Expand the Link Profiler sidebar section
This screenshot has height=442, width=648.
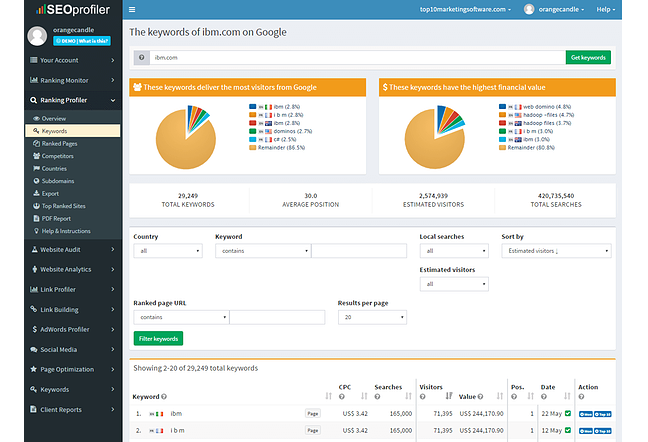tap(73, 290)
